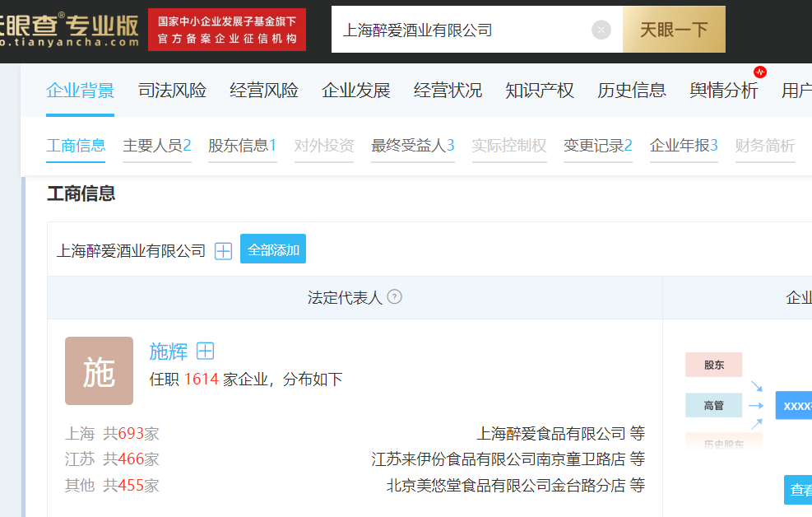This screenshot has width=812, height=517.
Task: Click the 全部添加 button
Action: pyautogui.click(x=273, y=249)
